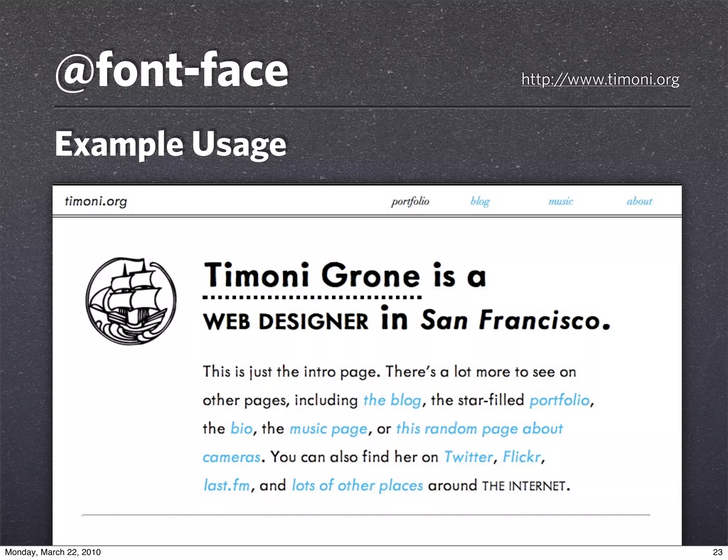Open the about nav tab
728x560 pixels.
pyautogui.click(x=639, y=201)
